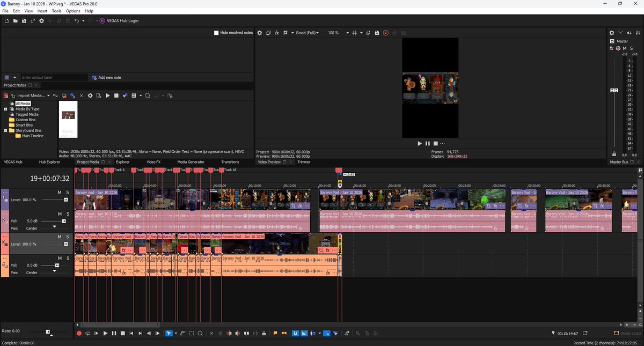This screenshot has height=346, width=644.
Task: Solo track 3 with S button
Action: 68,237
